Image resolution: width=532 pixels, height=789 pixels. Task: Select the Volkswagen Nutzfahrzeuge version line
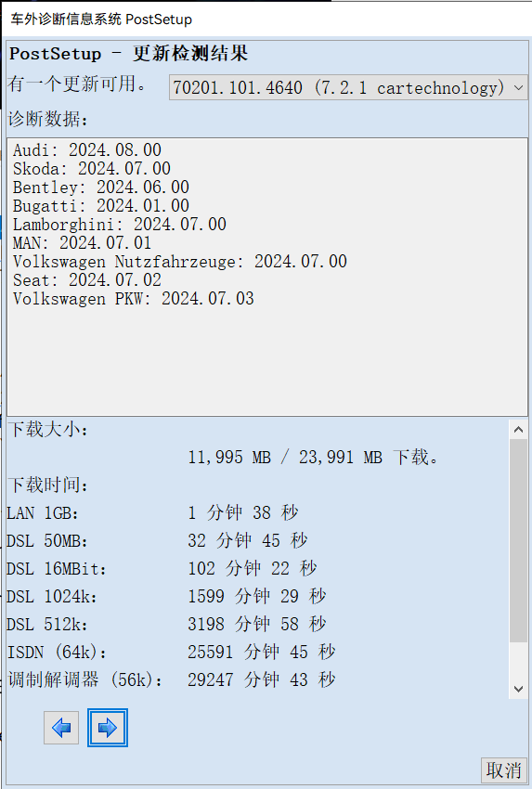coord(180,262)
